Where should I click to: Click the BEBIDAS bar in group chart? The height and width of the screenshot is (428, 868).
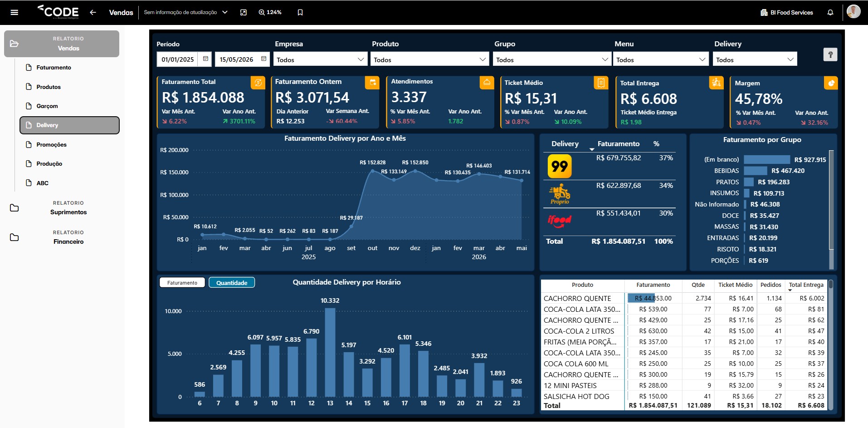(x=756, y=171)
